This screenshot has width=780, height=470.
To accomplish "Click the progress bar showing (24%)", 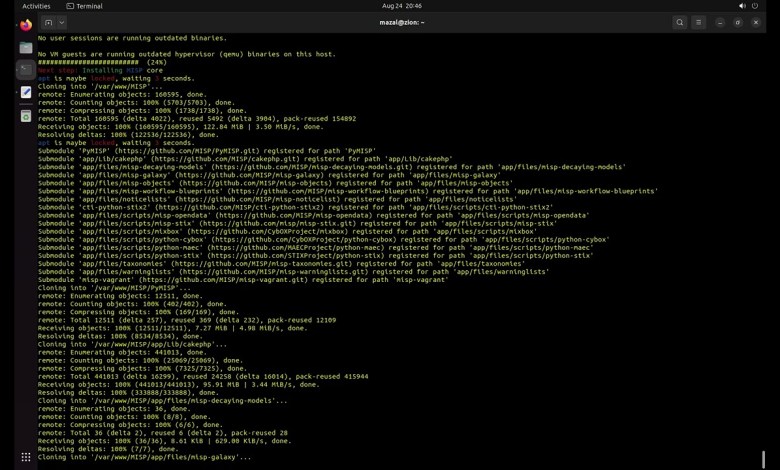I will click(x=102, y=62).
